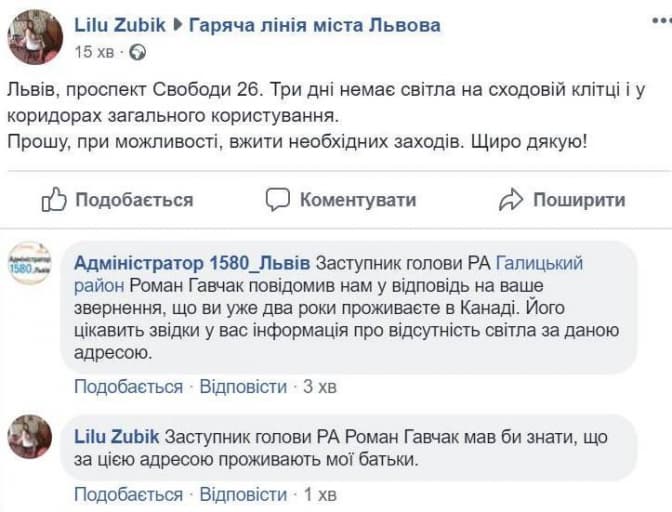
Task: Open Адміністратор 1580_Львів commenter profile
Action: [x=193, y=264]
